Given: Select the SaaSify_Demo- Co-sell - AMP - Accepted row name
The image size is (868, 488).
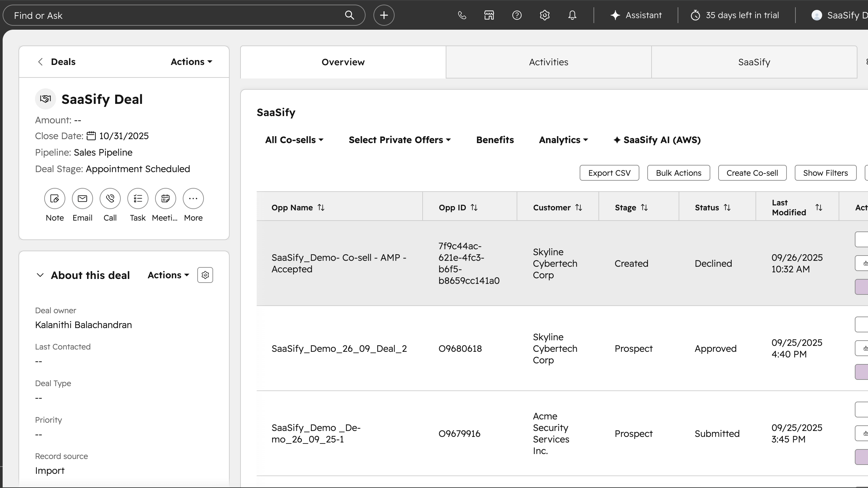Looking at the screenshot, I should tap(338, 263).
